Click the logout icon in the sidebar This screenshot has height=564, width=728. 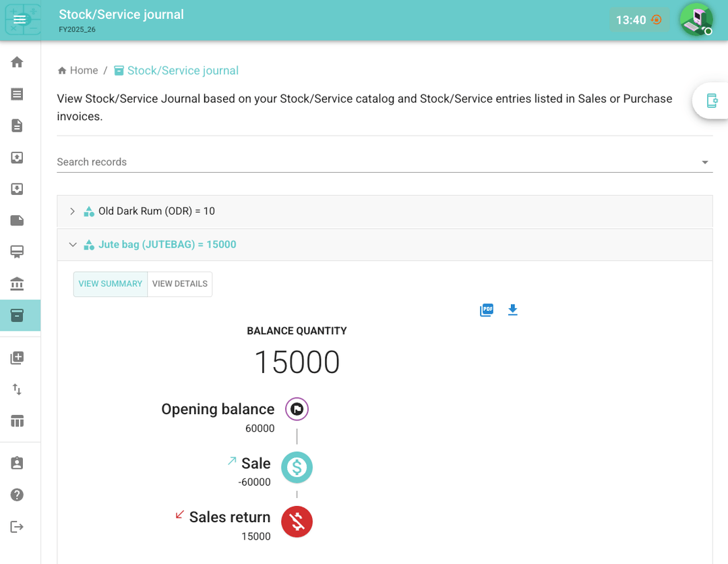[18, 527]
